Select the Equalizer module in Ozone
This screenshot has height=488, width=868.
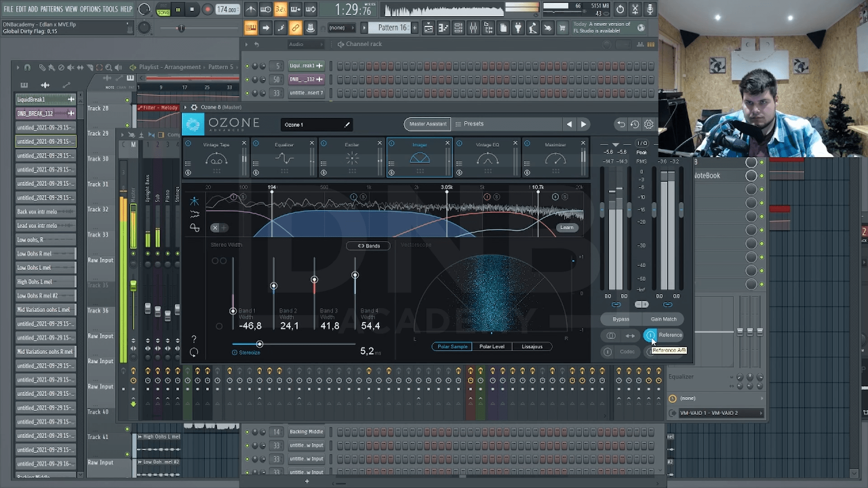tap(284, 158)
